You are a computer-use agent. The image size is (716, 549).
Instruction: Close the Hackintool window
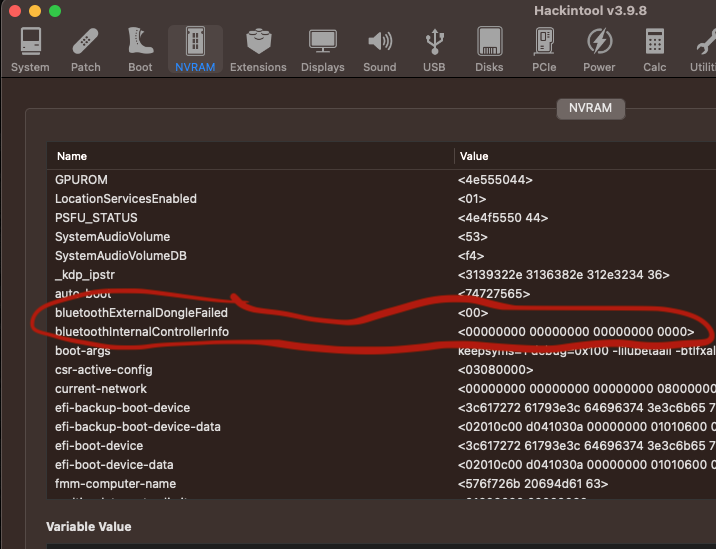(x=15, y=11)
